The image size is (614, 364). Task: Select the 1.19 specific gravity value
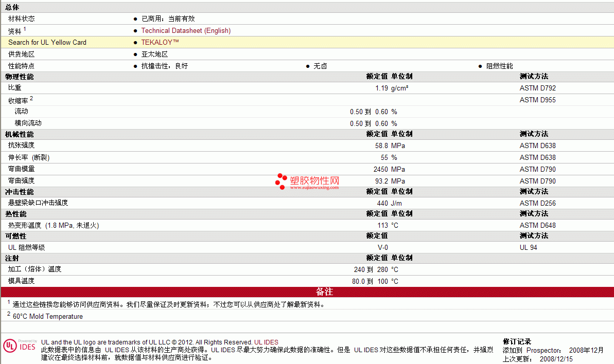(381, 88)
